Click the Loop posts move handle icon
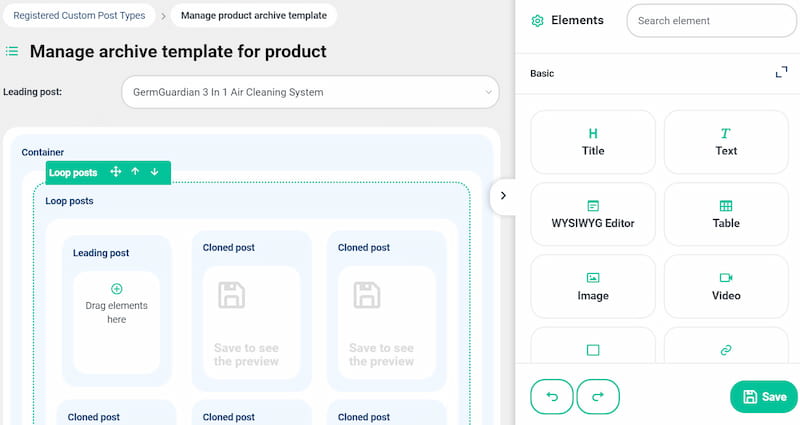The width and height of the screenshot is (800, 425). coord(116,171)
